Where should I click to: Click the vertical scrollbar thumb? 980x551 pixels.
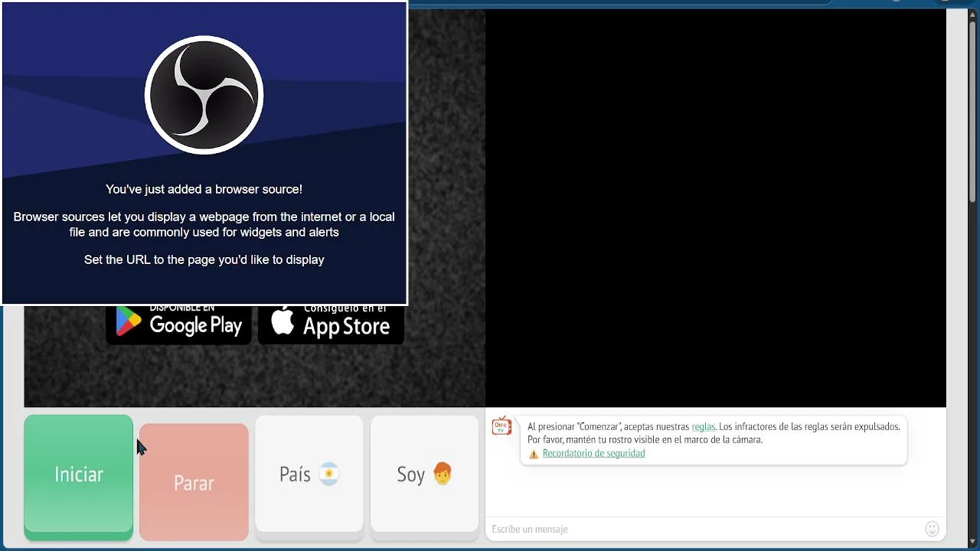972,112
